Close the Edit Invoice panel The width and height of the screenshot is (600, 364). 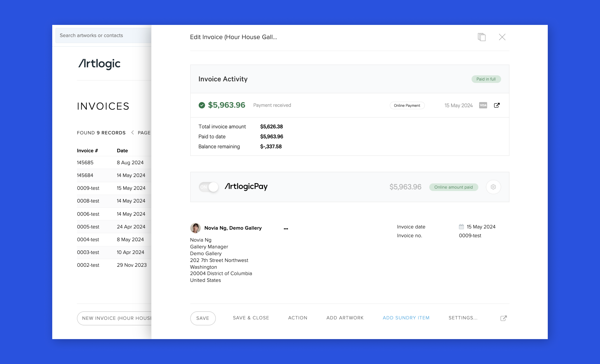tap(502, 37)
